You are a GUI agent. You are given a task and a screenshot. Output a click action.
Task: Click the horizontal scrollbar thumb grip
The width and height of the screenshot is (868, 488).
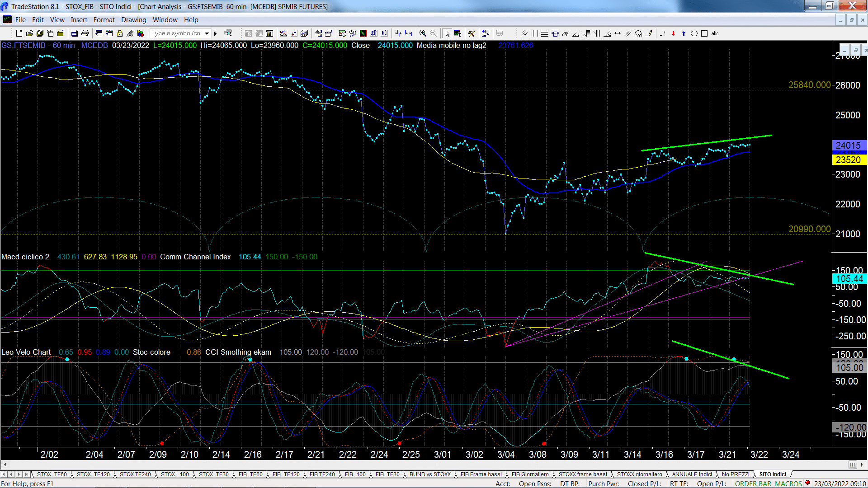click(x=852, y=465)
